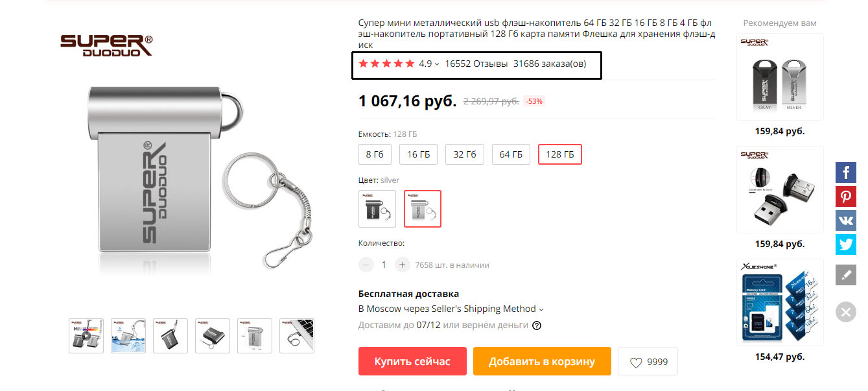The width and height of the screenshot is (868, 391).
Task: Add to wishlist via heart 9999
Action: click(648, 362)
